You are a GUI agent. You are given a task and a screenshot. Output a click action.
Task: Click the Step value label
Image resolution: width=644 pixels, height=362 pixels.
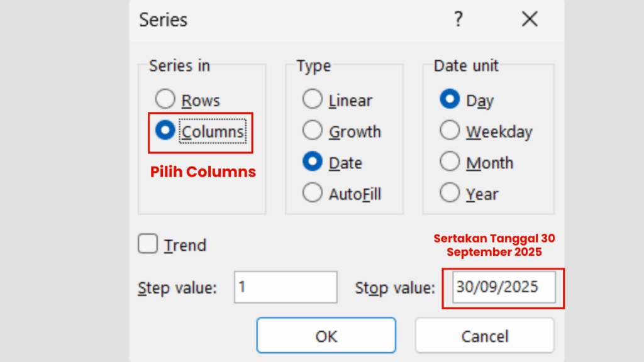tap(178, 288)
